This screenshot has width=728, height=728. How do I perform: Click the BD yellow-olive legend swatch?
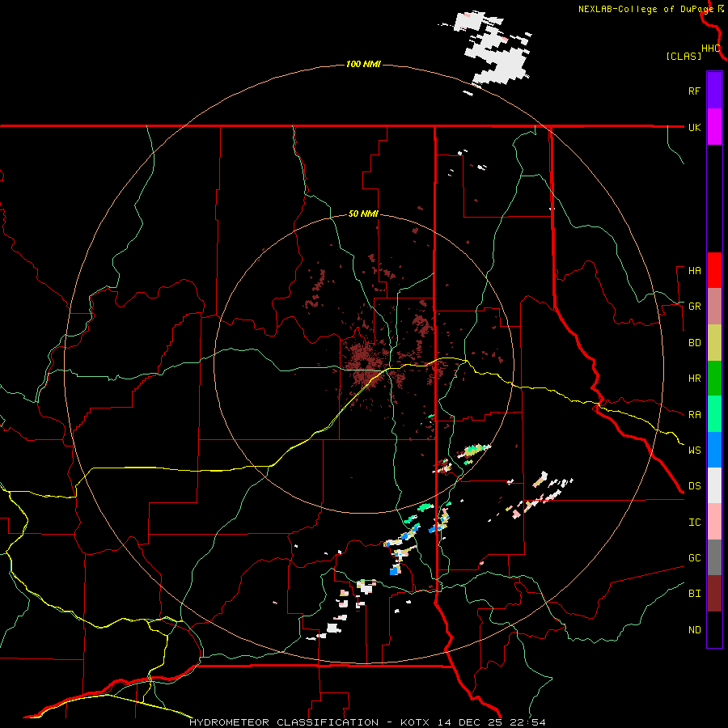coord(714,342)
